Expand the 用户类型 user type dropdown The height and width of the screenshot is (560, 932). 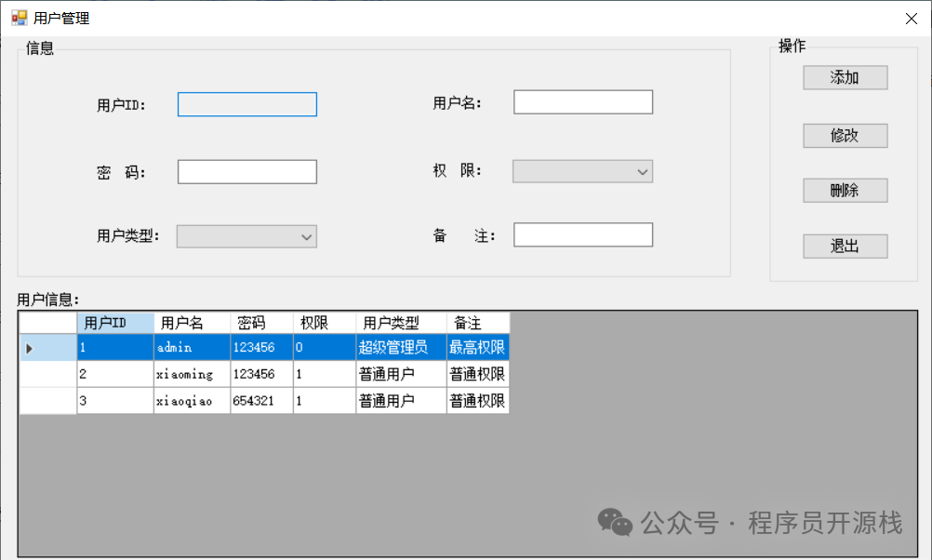(247, 236)
